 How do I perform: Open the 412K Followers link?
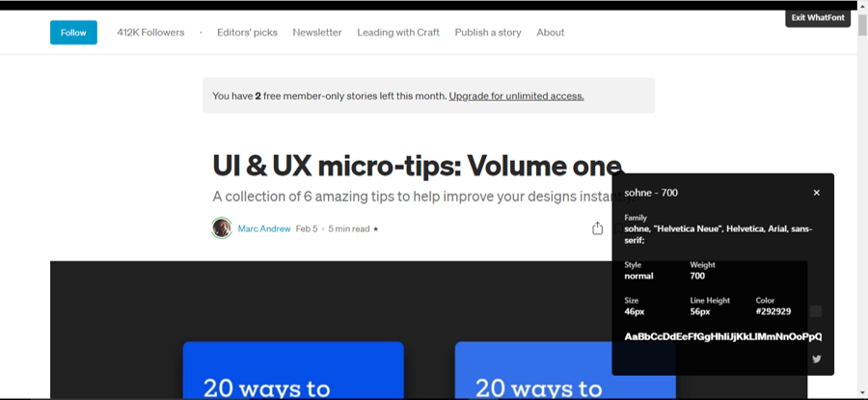click(x=150, y=33)
